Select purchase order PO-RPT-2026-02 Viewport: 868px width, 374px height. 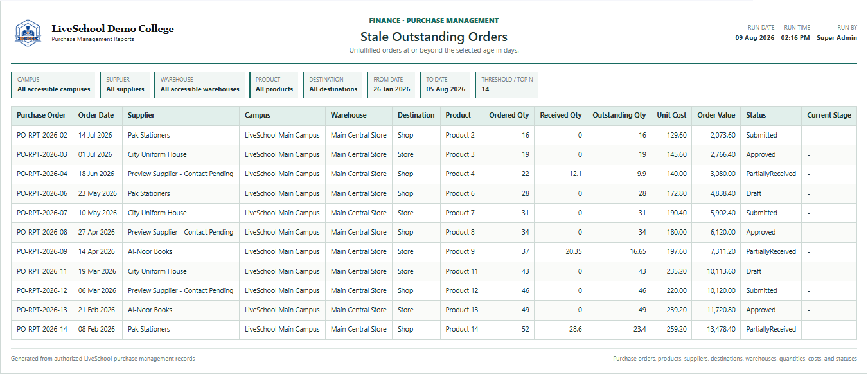[x=42, y=135]
